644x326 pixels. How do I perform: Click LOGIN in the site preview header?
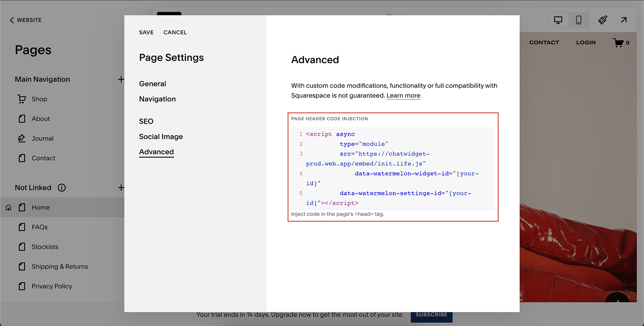pyautogui.click(x=586, y=43)
